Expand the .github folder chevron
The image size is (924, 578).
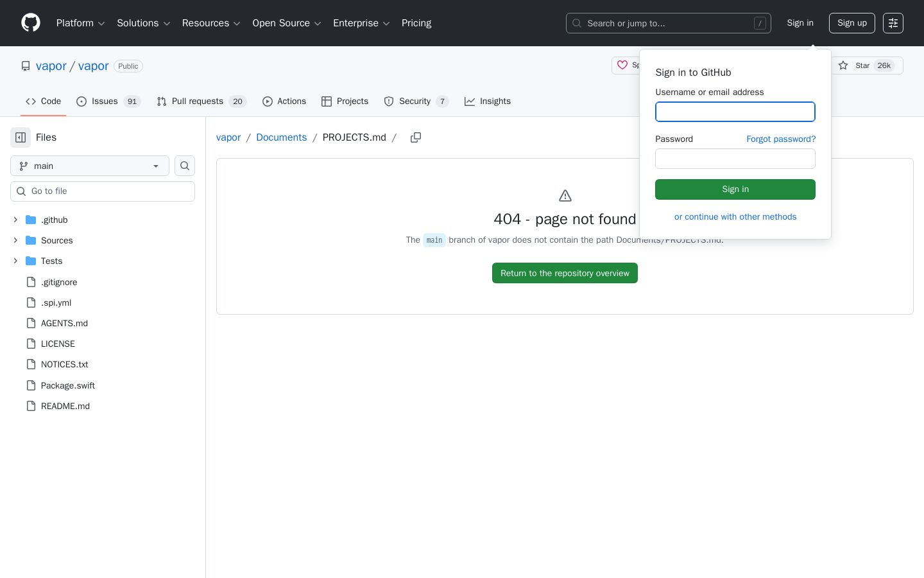(15, 220)
